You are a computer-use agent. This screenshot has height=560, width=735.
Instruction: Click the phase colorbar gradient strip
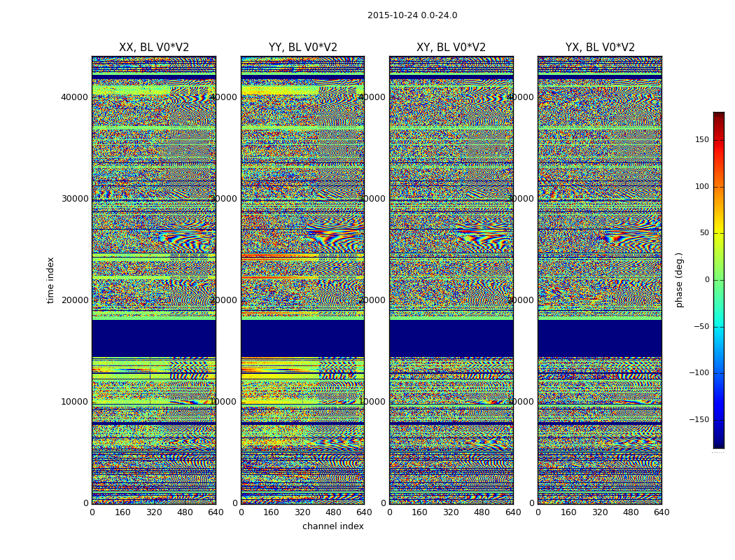[x=719, y=280]
